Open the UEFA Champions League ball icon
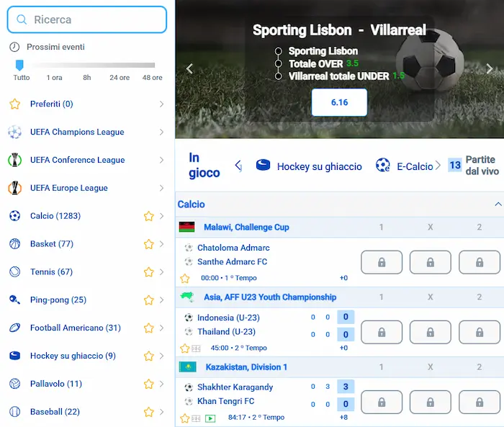This screenshot has height=427, width=504. tap(15, 132)
